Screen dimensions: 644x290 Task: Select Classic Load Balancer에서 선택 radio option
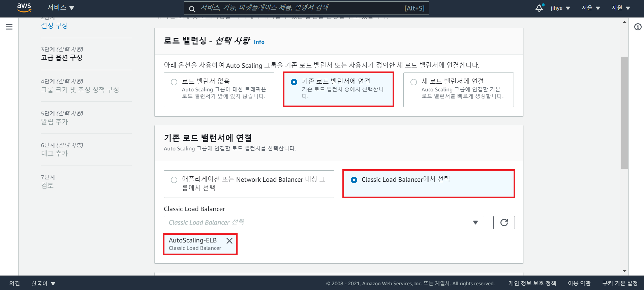[x=354, y=180]
